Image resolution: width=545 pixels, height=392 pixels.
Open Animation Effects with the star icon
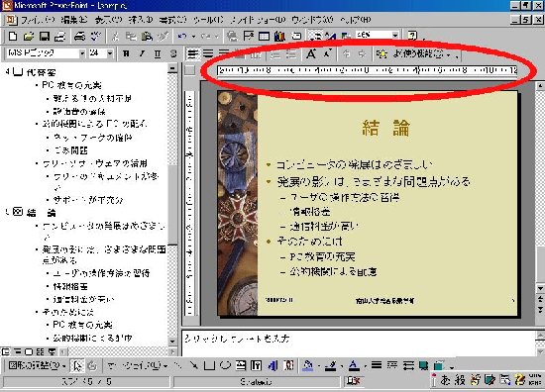[x=381, y=53]
